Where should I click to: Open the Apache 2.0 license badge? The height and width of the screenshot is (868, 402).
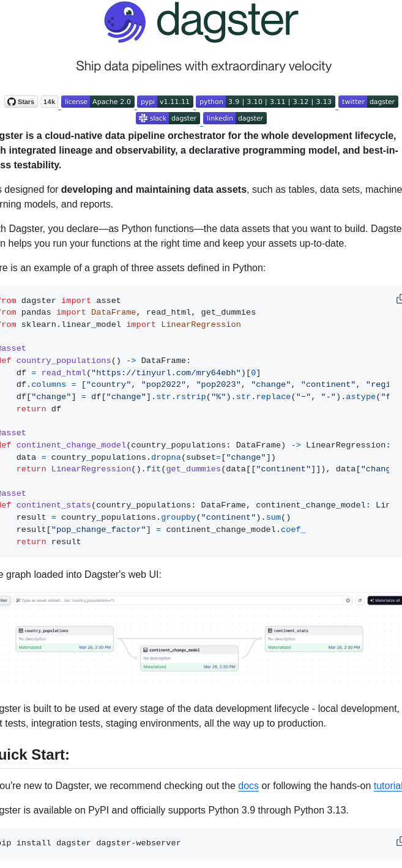pos(97,102)
